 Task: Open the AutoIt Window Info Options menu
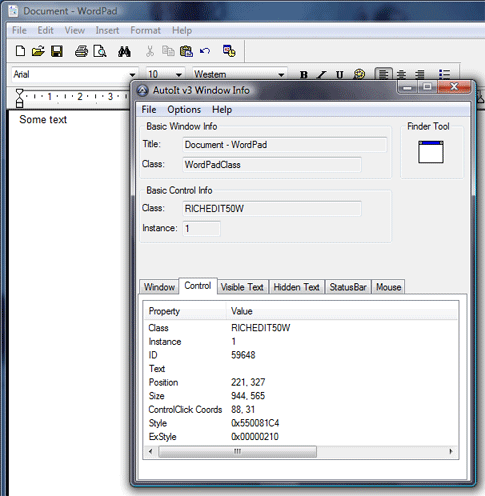[184, 110]
